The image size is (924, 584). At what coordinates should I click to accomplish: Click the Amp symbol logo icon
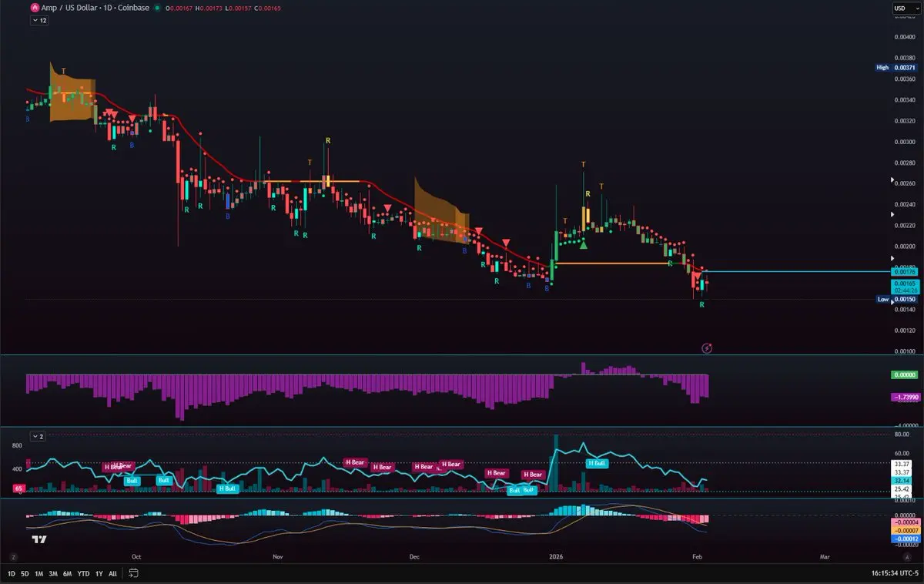coord(33,8)
